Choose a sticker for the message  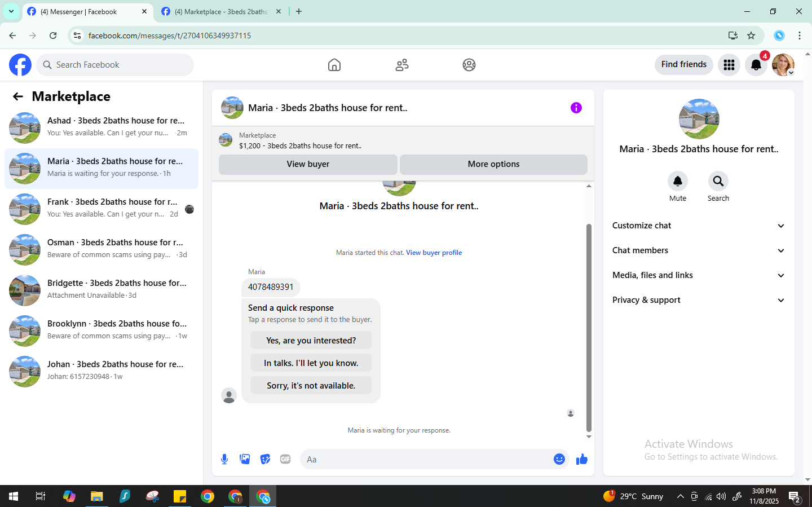(x=265, y=459)
